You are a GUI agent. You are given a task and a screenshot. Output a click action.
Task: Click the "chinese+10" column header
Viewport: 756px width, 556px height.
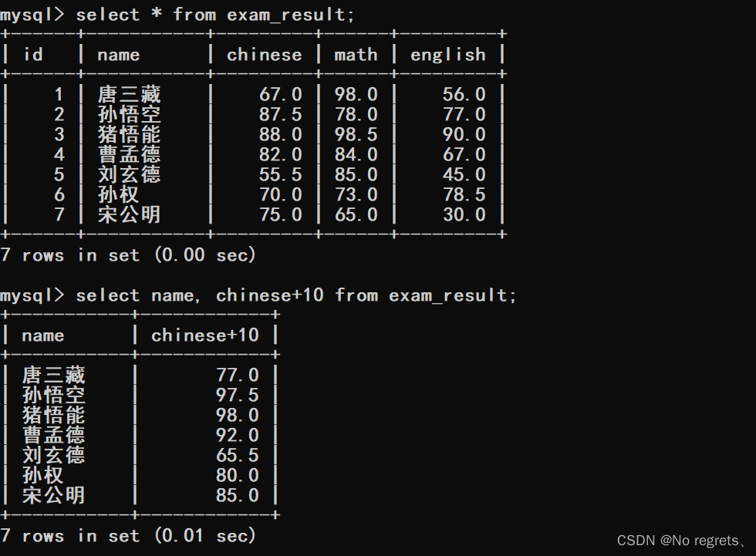pyautogui.click(x=204, y=335)
